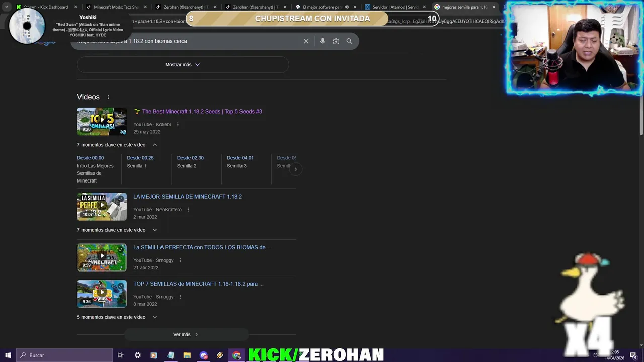The image size is (644, 362).
Task: Open the tab search dropdown in Chrome
Action: pos(7,7)
